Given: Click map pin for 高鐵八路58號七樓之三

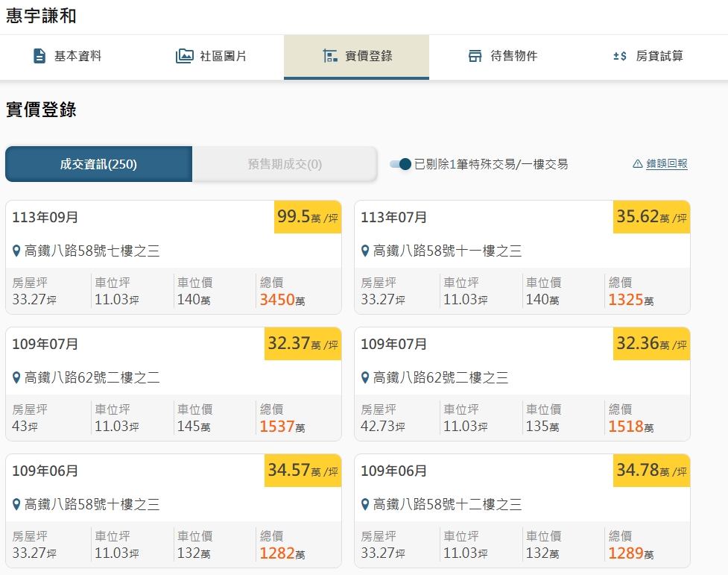Looking at the screenshot, I should 16,251.
